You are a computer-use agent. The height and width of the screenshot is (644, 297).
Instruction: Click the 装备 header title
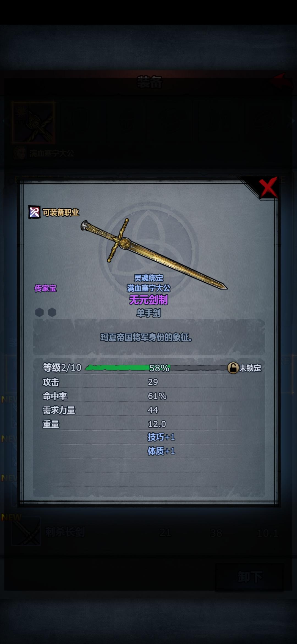point(150,82)
